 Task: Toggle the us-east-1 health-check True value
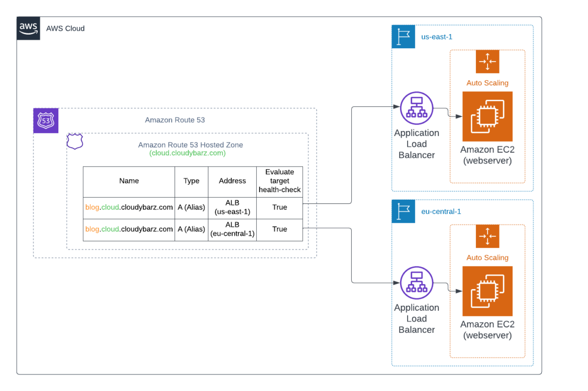tap(279, 207)
